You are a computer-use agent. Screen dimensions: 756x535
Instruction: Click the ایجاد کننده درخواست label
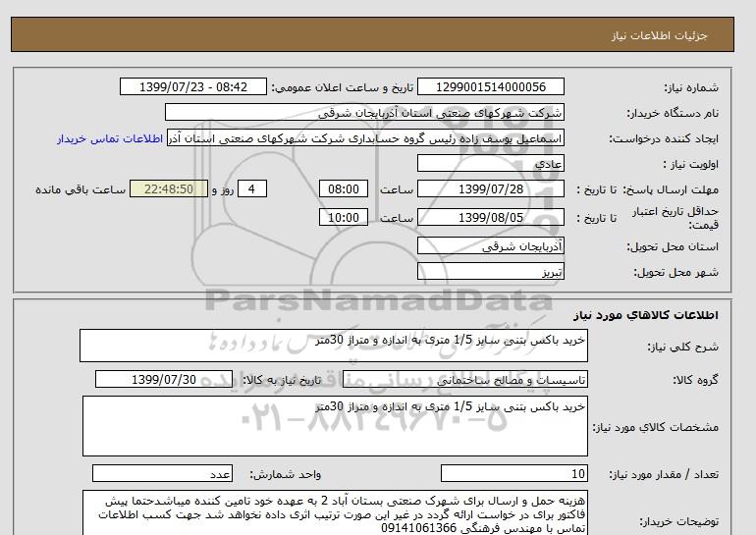[x=664, y=138]
